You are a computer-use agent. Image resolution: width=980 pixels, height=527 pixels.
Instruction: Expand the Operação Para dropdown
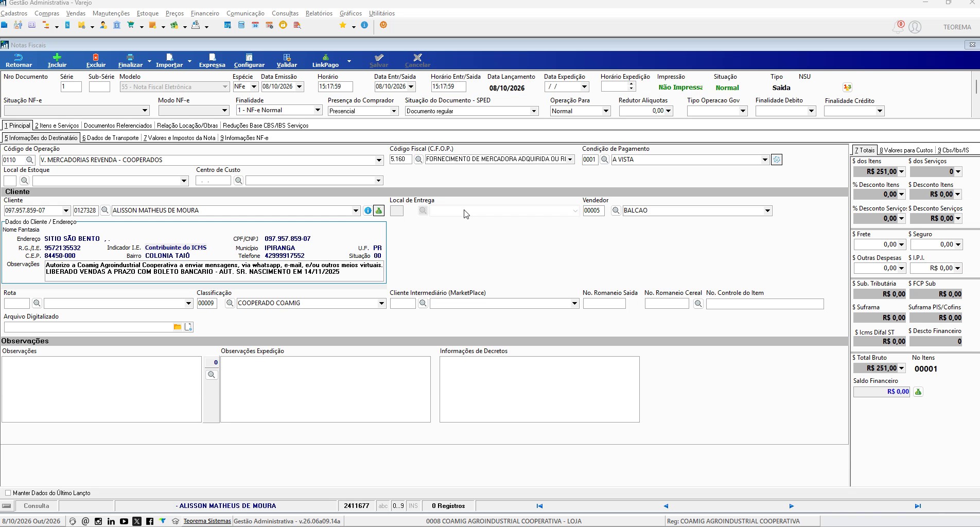pyautogui.click(x=606, y=111)
